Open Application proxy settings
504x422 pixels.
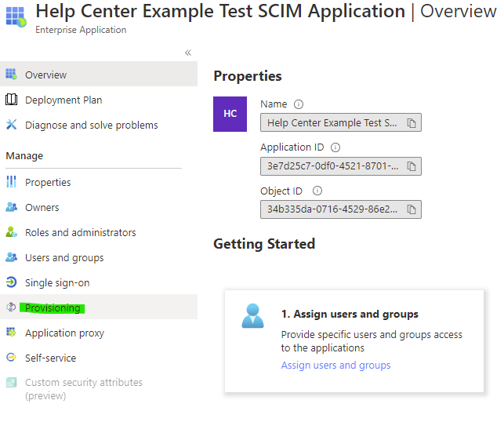(64, 333)
